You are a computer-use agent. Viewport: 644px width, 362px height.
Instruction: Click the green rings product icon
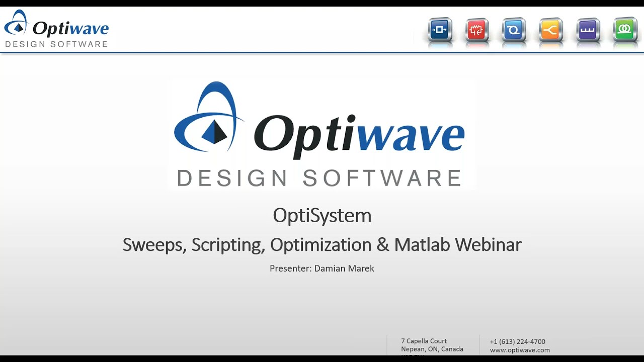coord(625,30)
